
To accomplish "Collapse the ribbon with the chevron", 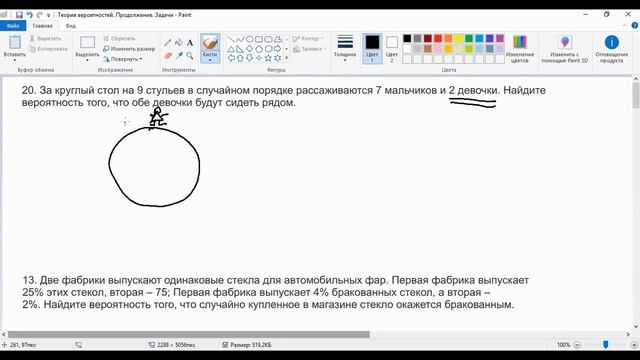I will point(625,26).
